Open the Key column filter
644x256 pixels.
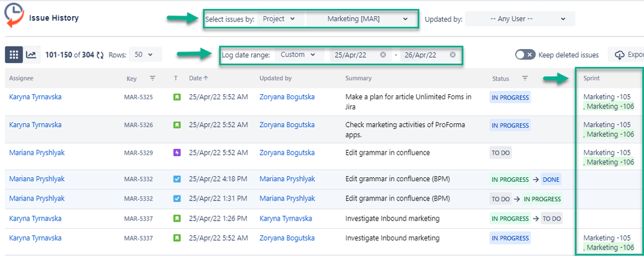pos(152,78)
